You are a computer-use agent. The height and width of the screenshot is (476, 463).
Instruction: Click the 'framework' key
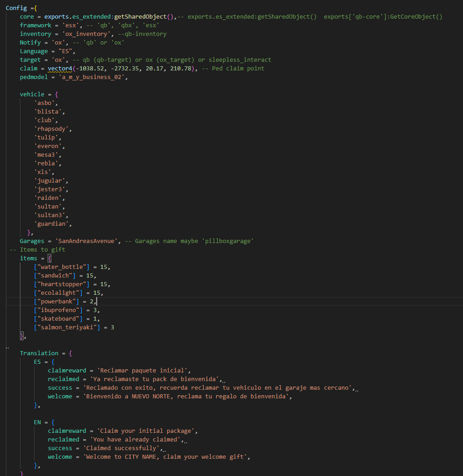coord(35,25)
